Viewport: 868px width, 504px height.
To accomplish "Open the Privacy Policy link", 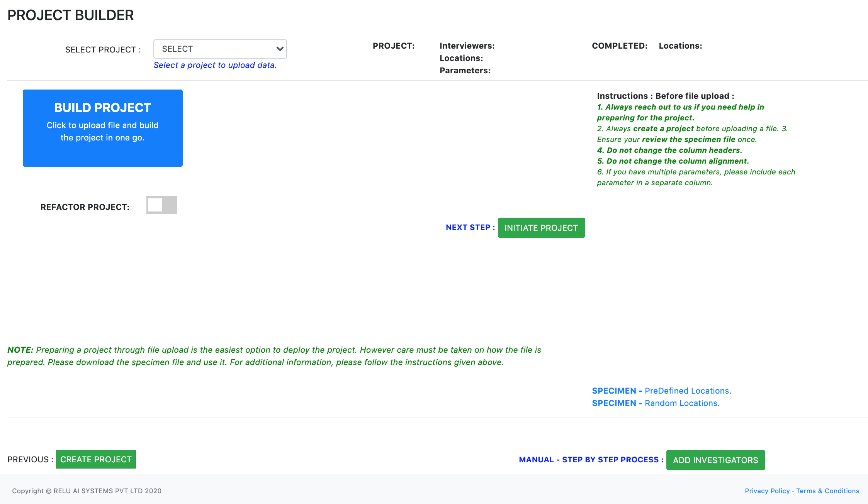I will click(767, 491).
